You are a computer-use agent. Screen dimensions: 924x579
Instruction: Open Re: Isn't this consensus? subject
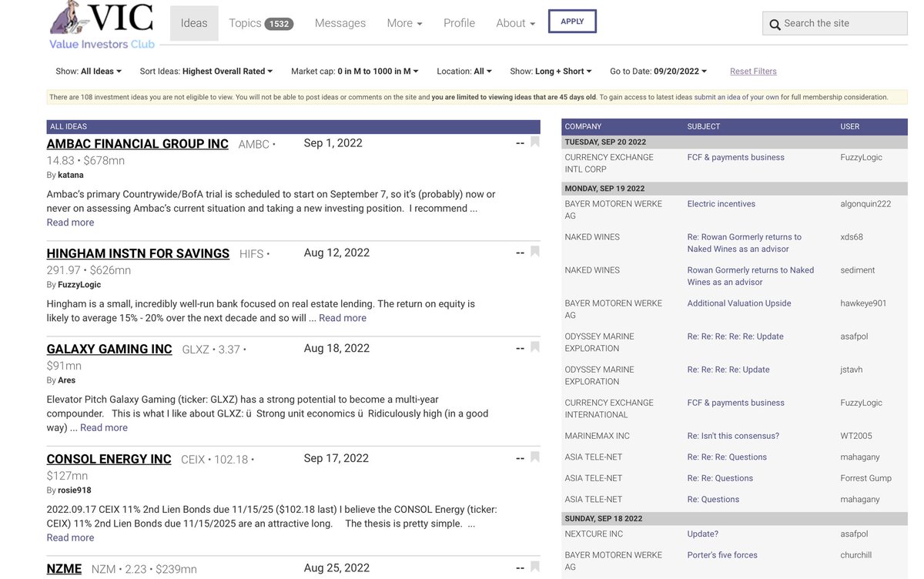(x=733, y=436)
